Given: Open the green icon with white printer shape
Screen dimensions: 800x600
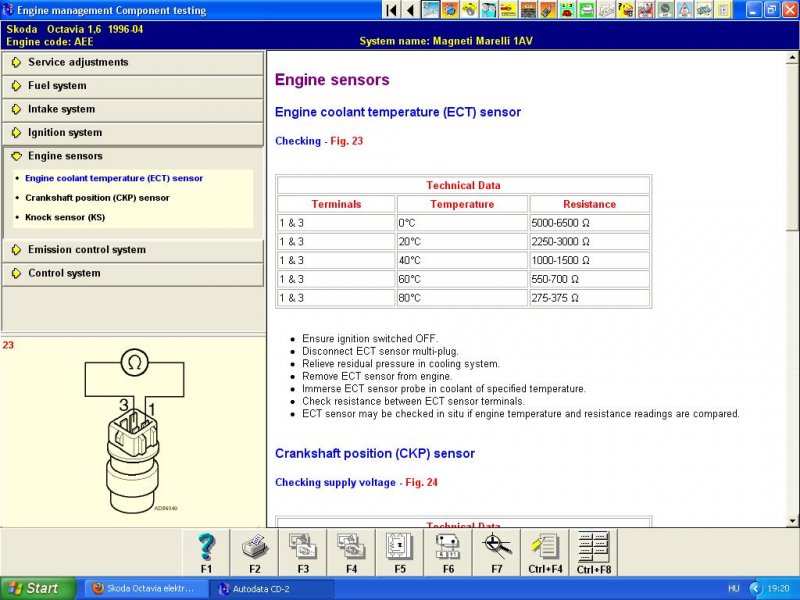Looking at the screenshot, I should pyautogui.click(x=586, y=10).
